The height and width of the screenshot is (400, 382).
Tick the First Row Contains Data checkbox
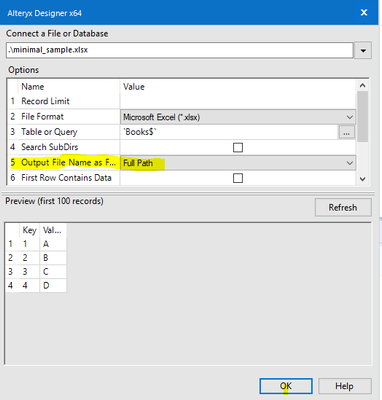238,178
